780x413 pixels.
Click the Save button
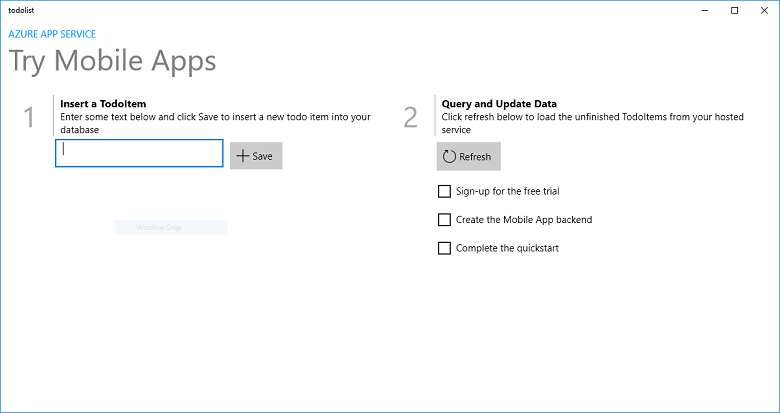click(x=256, y=156)
